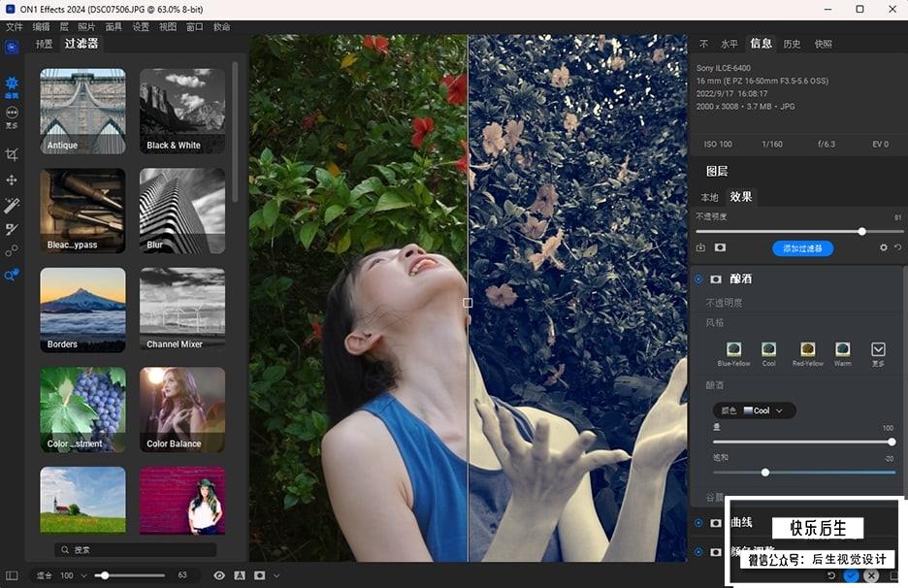Choose the Channel Mixer filter thumbnail

182,310
